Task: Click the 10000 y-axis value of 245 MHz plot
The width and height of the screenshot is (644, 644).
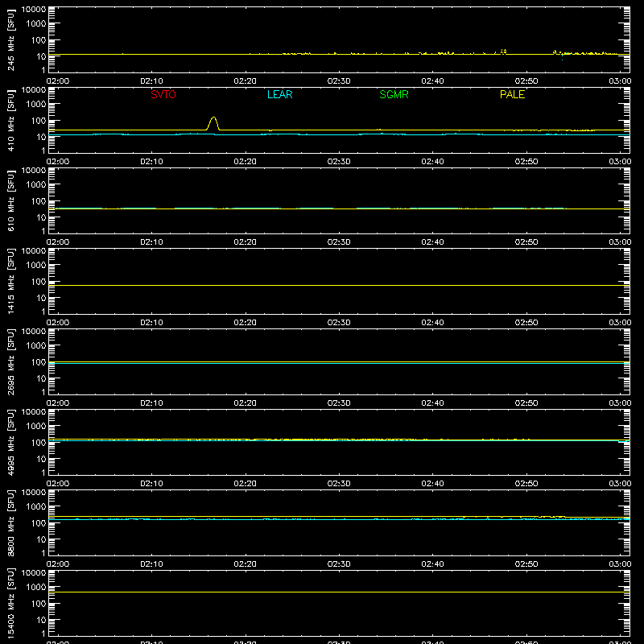Action: pos(34,10)
